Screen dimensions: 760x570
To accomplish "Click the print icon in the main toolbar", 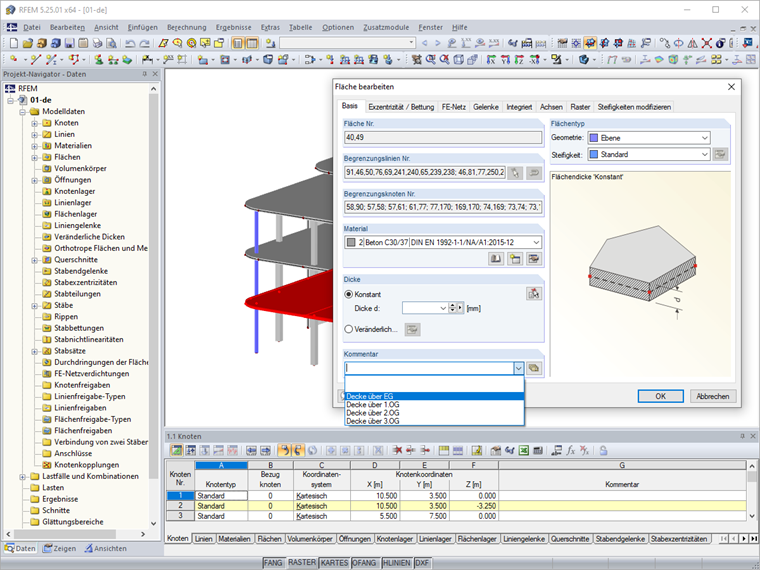I will pyautogui.click(x=97, y=44).
